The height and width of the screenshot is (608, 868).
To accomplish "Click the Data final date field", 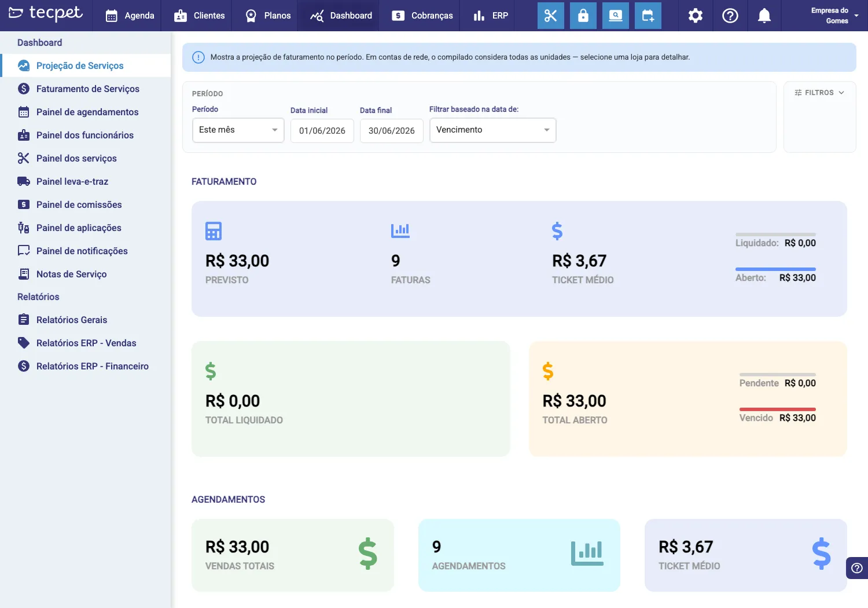I will click(392, 131).
